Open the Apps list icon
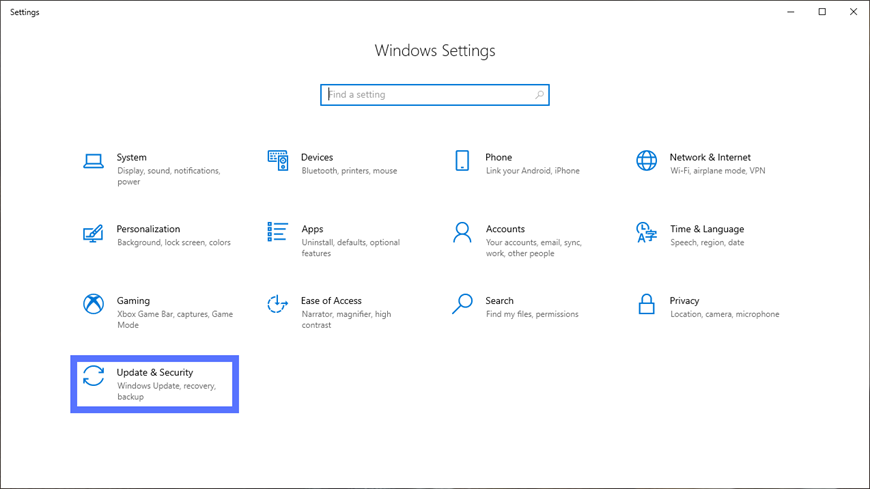870x489 pixels. (x=277, y=232)
